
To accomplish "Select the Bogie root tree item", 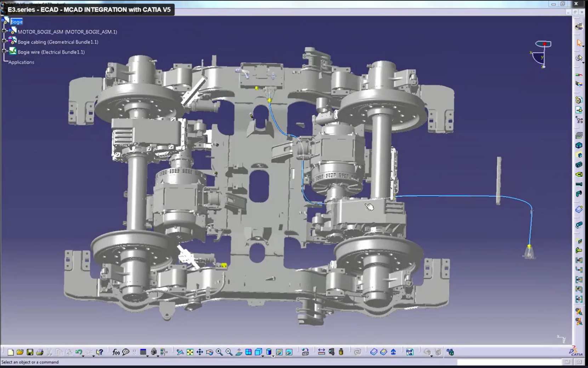I will click(17, 22).
